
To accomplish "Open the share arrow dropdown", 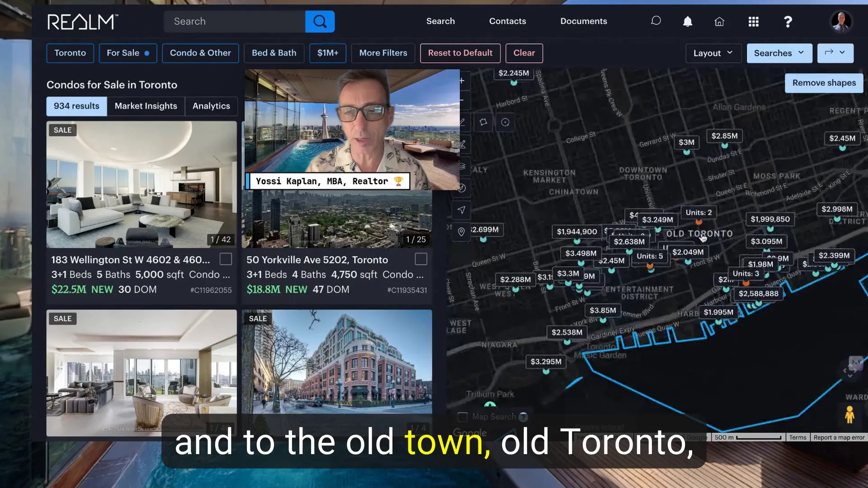I will coord(835,53).
